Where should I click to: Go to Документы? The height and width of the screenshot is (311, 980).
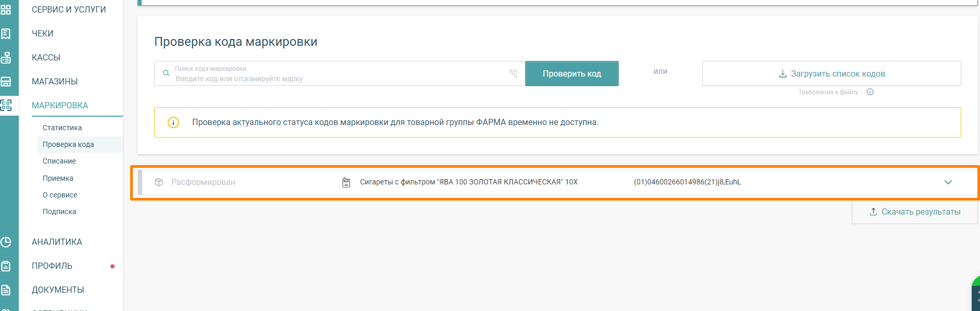point(58,290)
